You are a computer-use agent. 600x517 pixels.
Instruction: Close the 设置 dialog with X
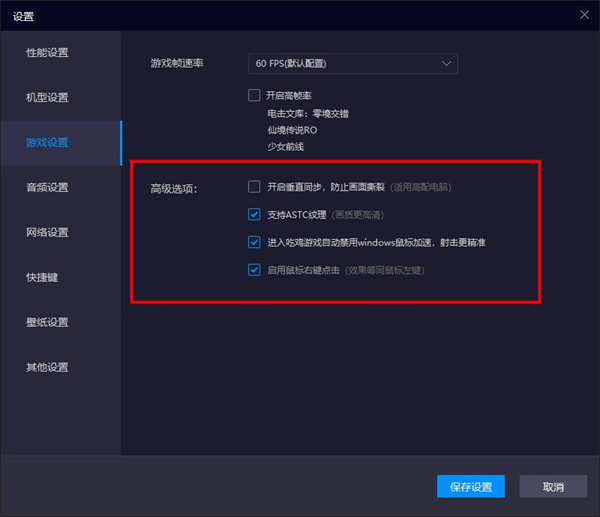pos(584,14)
